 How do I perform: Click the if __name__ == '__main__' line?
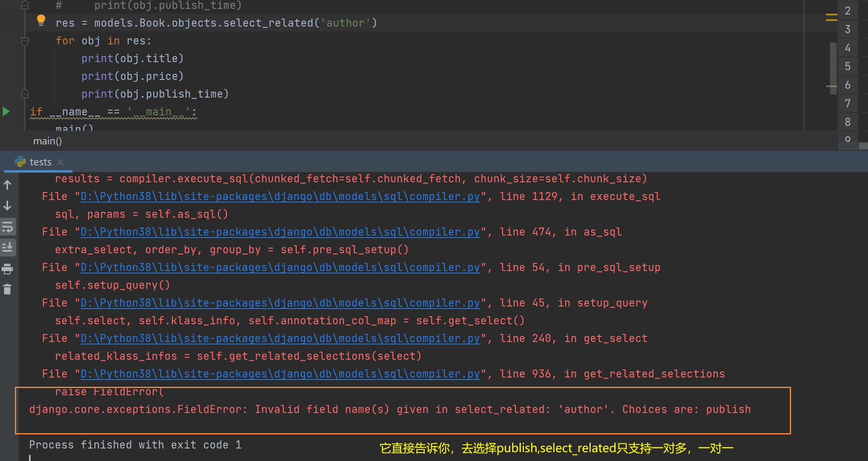pos(114,112)
